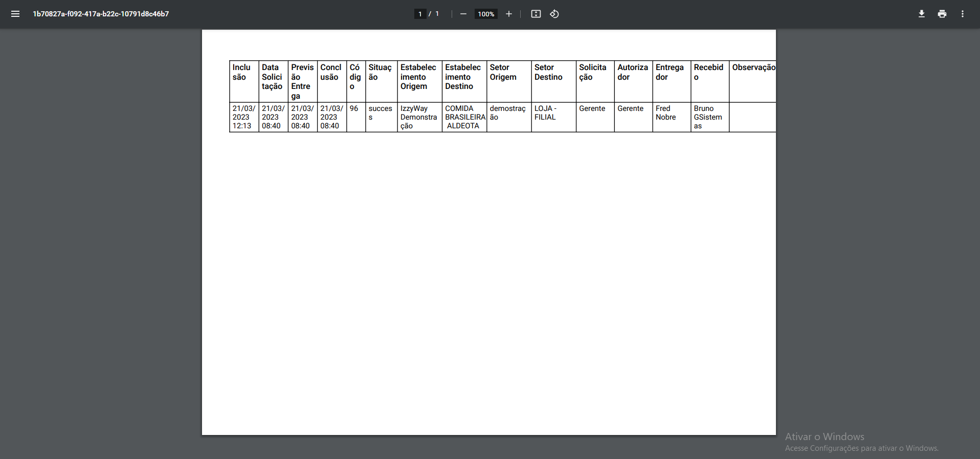
Task: Select the code value '96' cell
Action: 356,117
